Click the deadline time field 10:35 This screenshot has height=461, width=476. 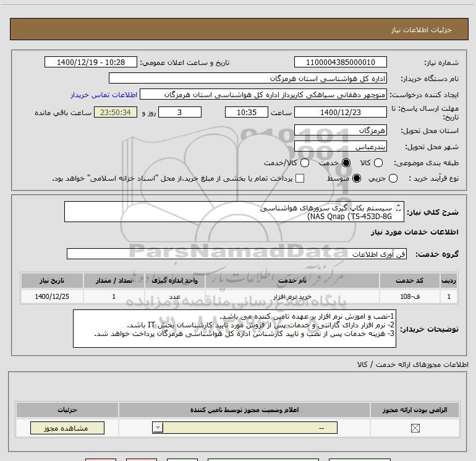click(247, 113)
